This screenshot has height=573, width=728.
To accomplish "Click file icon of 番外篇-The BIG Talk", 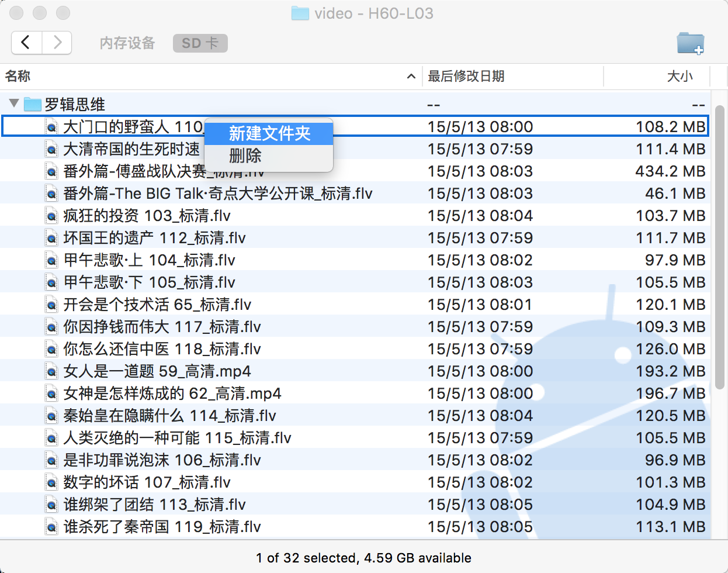I will tap(52, 194).
